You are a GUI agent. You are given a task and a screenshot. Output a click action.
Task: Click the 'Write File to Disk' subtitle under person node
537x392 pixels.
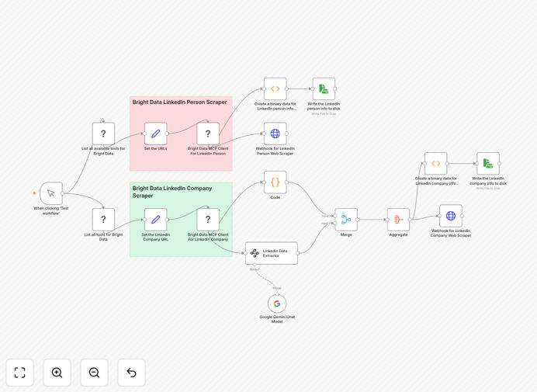click(x=324, y=114)
